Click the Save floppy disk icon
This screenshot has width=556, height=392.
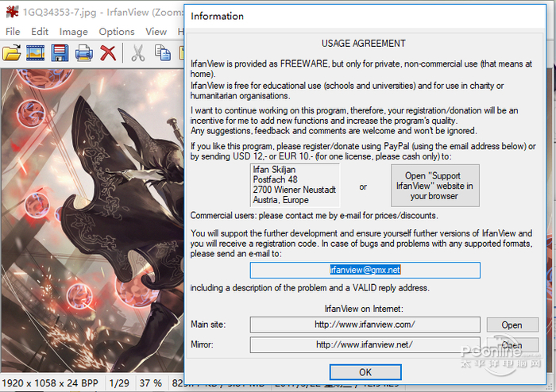tap(60, 53)
